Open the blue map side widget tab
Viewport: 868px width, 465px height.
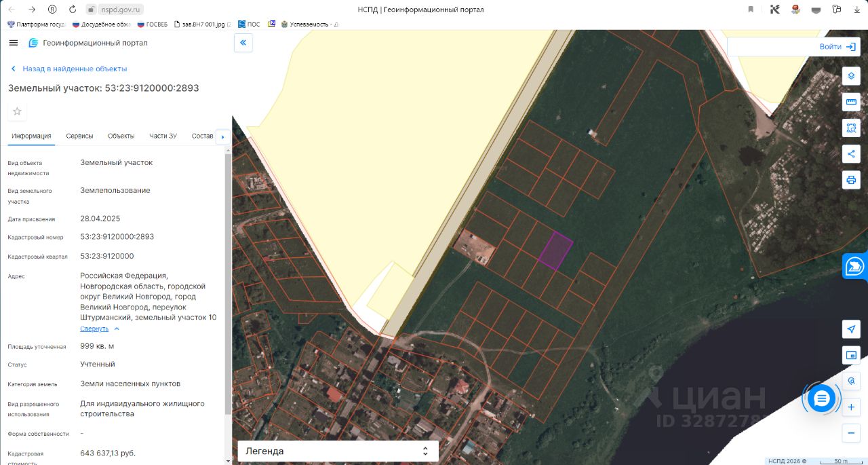click(x=855, y=266)
